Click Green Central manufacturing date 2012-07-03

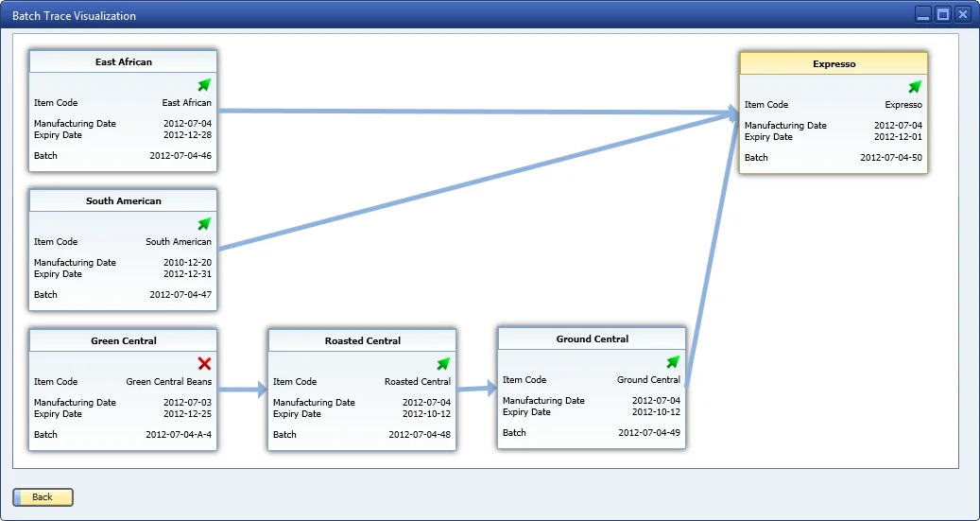(x=187, y=403)
